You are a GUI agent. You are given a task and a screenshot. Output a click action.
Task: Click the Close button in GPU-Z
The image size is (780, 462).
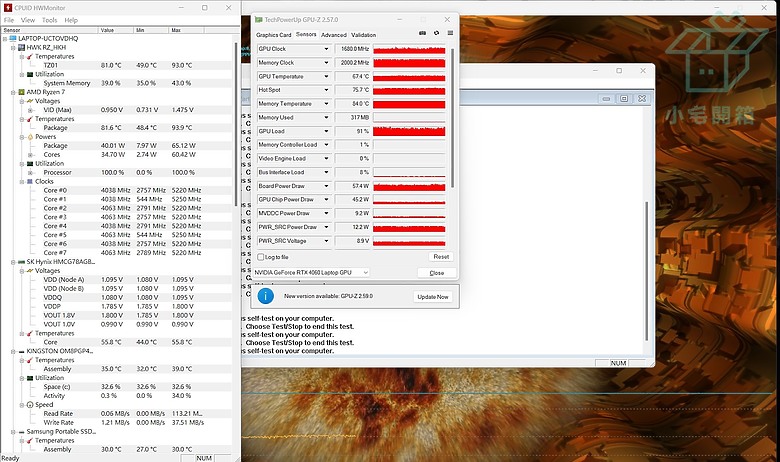pyautogui.click(x=436, y=273)
